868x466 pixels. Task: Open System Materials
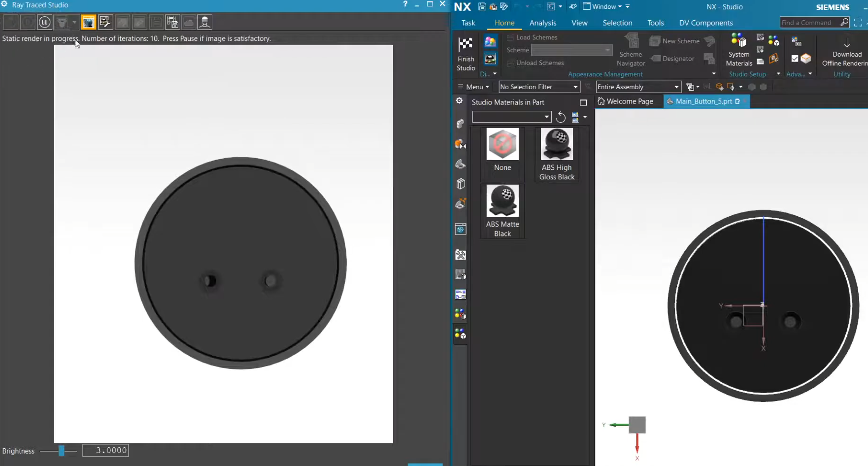click(739, 49)
